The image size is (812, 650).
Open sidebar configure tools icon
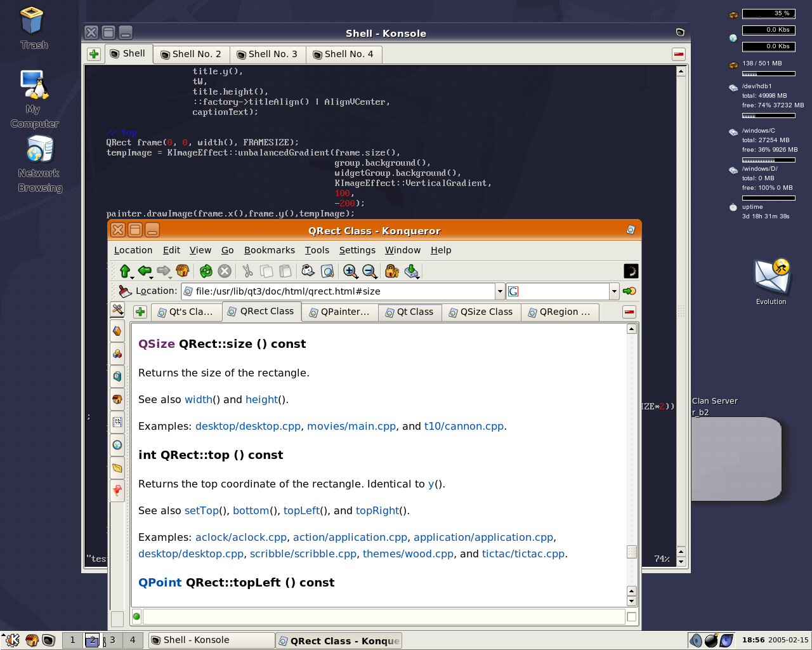[117, 309]
